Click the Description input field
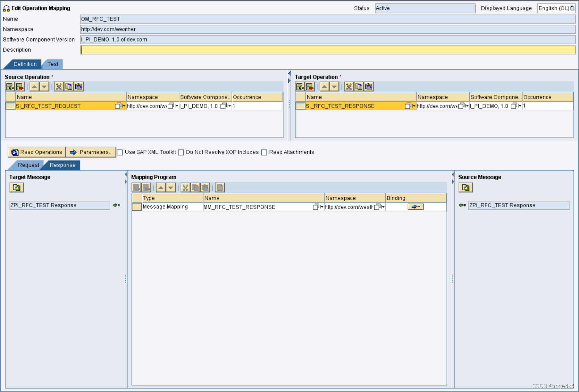This screenshot has width=579, height=392. pyautogui.click(x=328, y=50)
